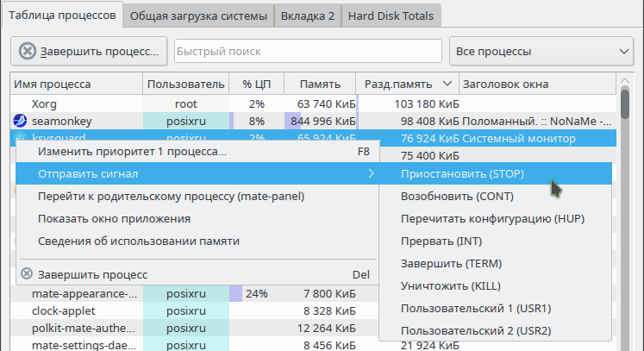Send Приостановить (STOP) signal

coord(496,173)
